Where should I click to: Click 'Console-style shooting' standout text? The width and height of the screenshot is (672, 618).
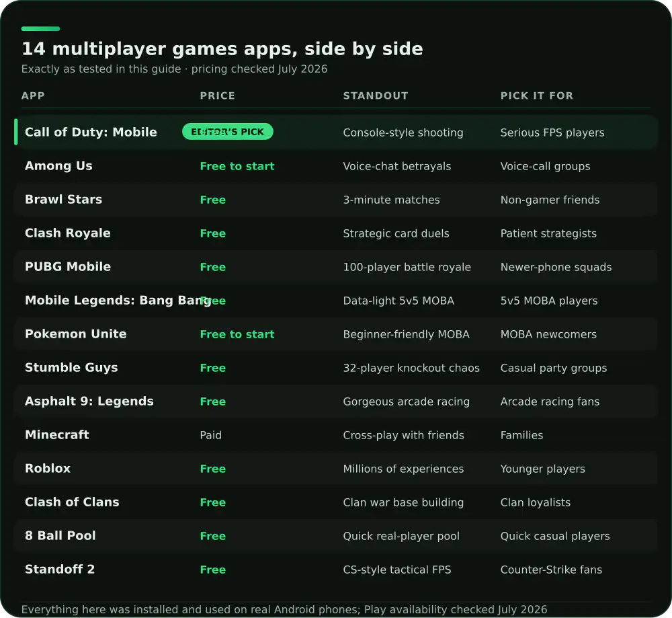(x=403, y=132)
